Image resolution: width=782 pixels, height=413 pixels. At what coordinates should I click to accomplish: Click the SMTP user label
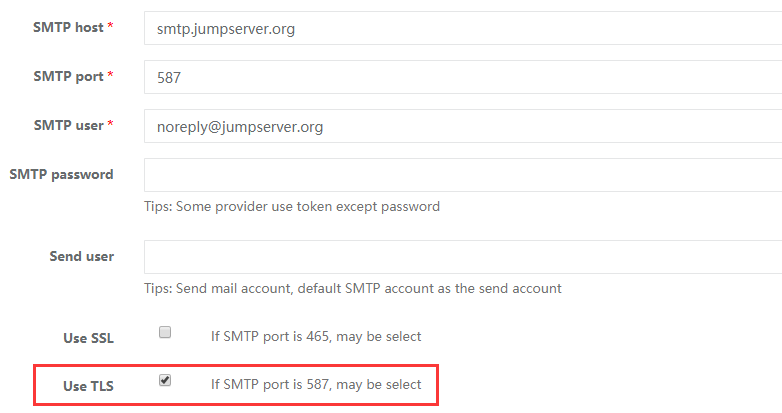tap(68, 126)
